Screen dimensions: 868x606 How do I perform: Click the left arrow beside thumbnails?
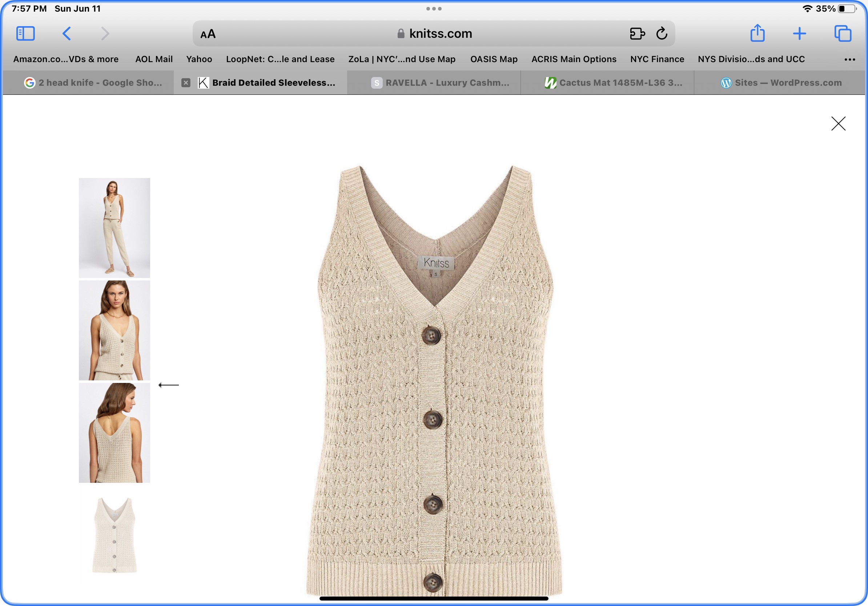tap(168, 385)
